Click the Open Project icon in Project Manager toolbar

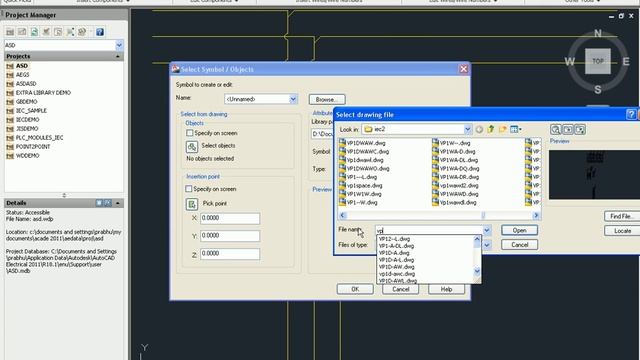point(10,32)
